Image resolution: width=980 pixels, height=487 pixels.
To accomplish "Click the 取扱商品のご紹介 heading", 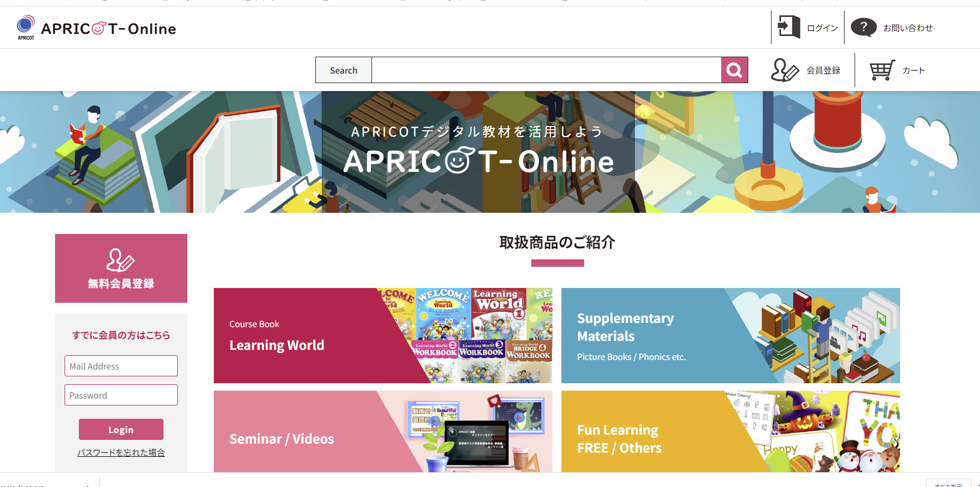I will point(557,242).
